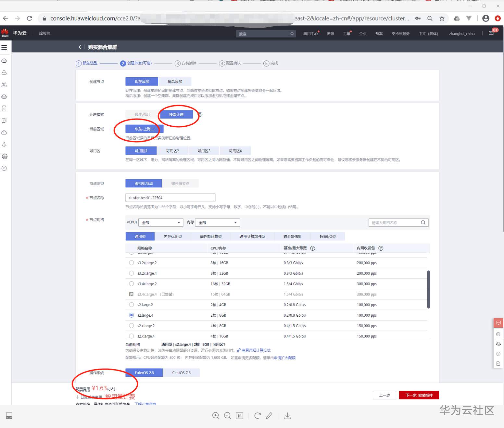The image size is (504, 428).
Task: Switch to the 磁盘增强型 spec tab
Action: 293,236
